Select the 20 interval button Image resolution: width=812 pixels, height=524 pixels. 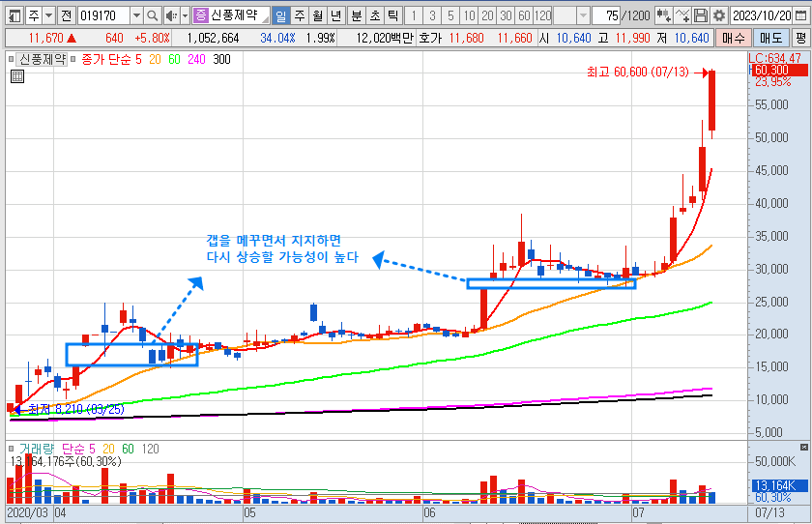[487, 15]
